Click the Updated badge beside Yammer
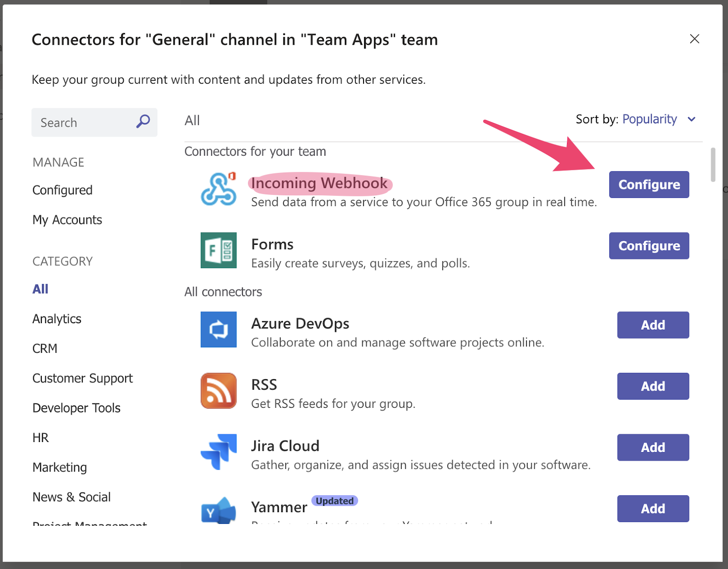 pos(335,501)
